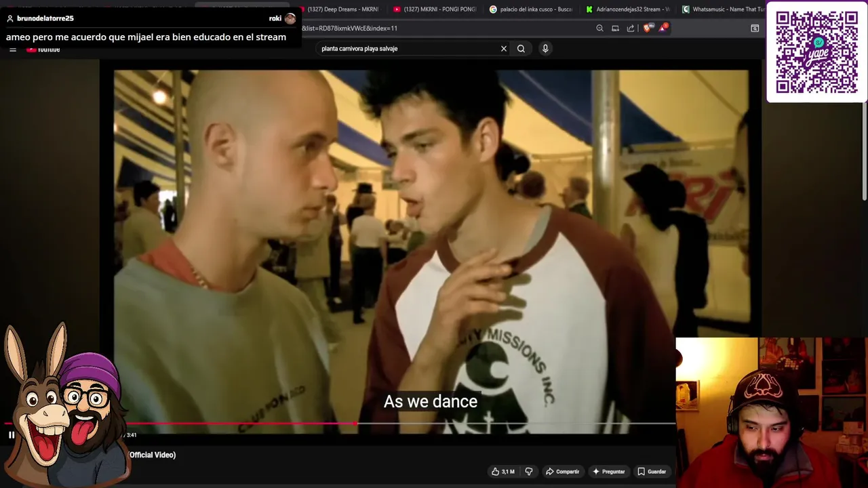Click the page vertical scrollbar
Viewport: 868px width, 488px height.
point(863,152)
